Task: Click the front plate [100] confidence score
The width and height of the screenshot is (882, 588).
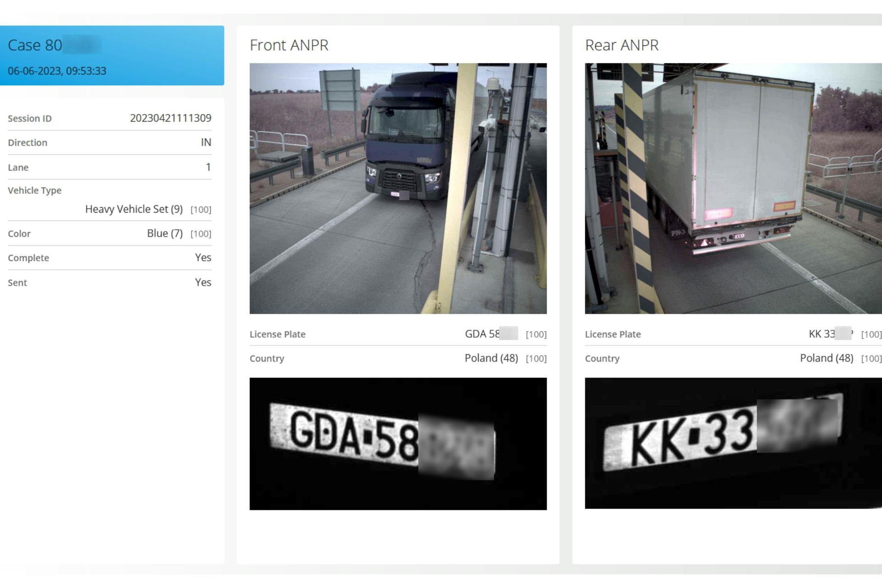Action: [536, 334]
